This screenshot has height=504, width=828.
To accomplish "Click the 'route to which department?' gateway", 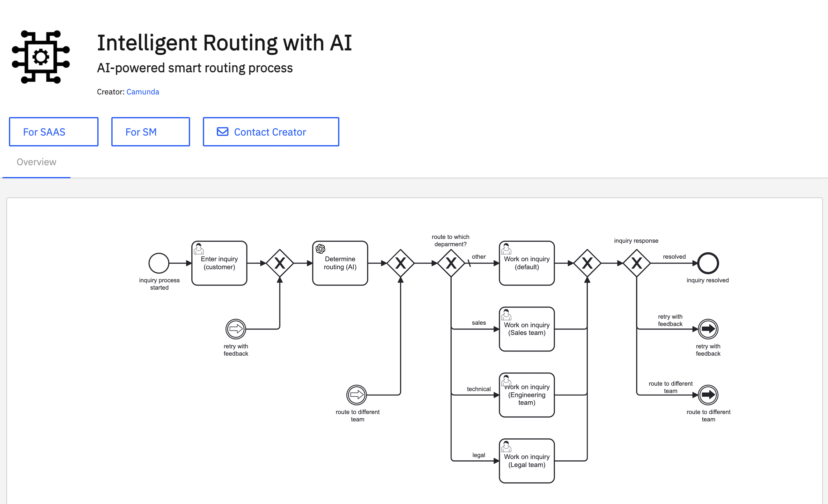I will point(451,263).
